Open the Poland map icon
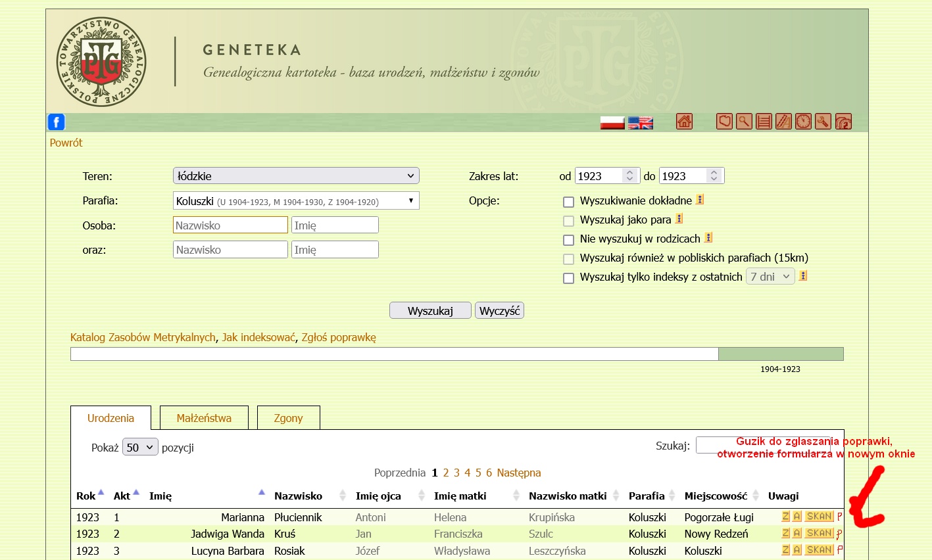The width and height of the screenshot is (932, 560). (x=724, y=122)
